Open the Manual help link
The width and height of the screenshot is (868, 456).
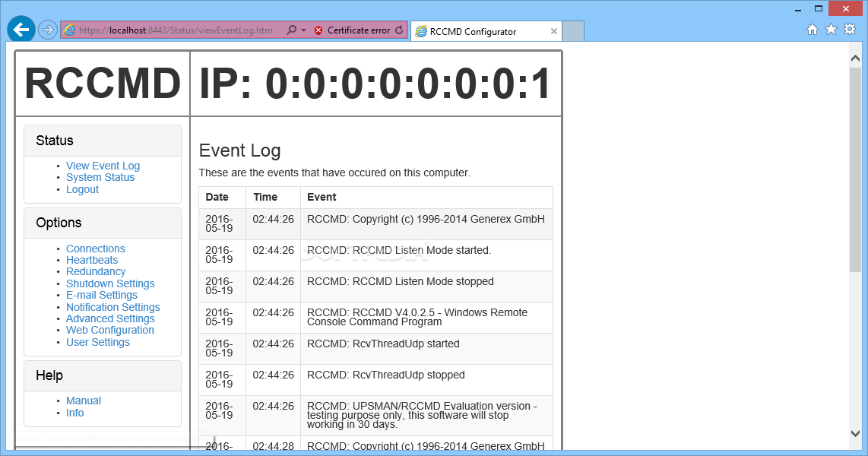point(84,401)
